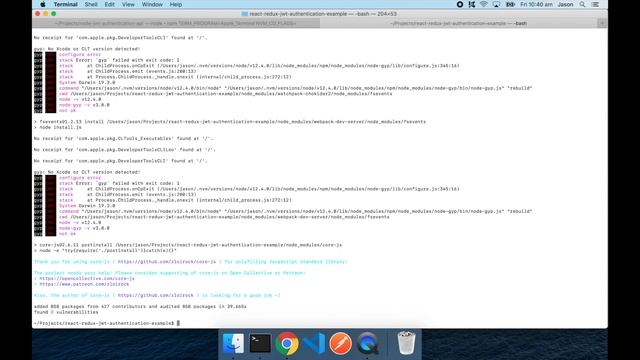Click the 'added 858 packages' summary line
This screenshot has width=640, height=360.
coord(140,307)
